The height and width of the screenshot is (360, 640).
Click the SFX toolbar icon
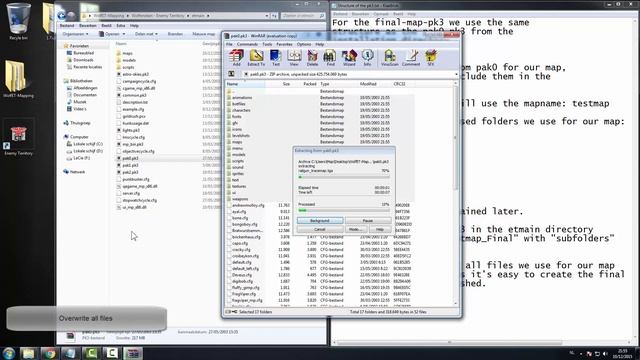431,58
